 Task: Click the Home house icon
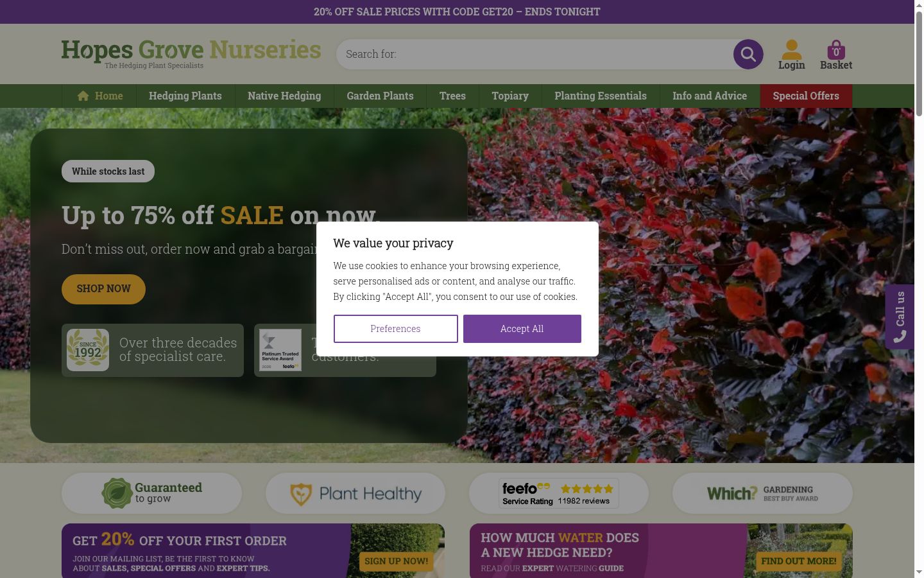(x=83, y=96)
